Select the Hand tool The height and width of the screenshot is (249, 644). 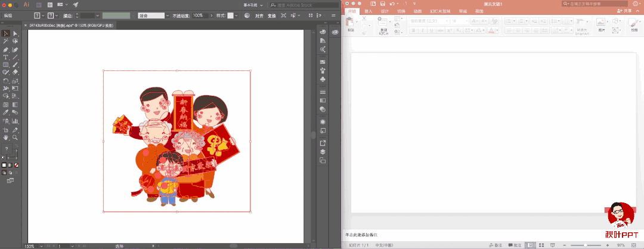pos(6,136)
